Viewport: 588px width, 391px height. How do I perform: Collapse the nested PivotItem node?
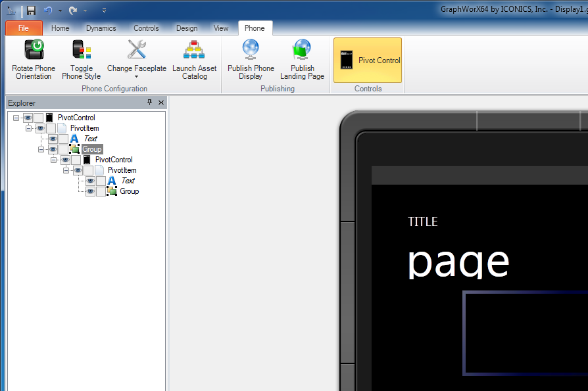coord(66,171)
